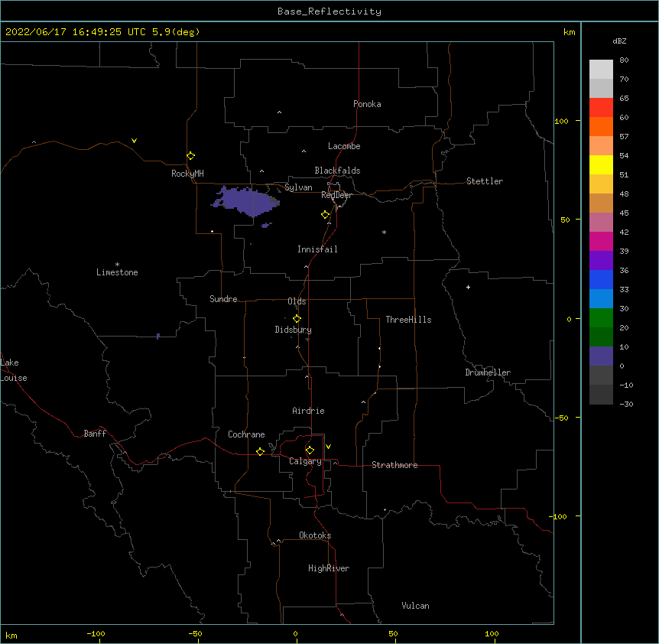This screenshot has height=644, width=659.
Task: Click the legend value 80
Action: point(624,60)
